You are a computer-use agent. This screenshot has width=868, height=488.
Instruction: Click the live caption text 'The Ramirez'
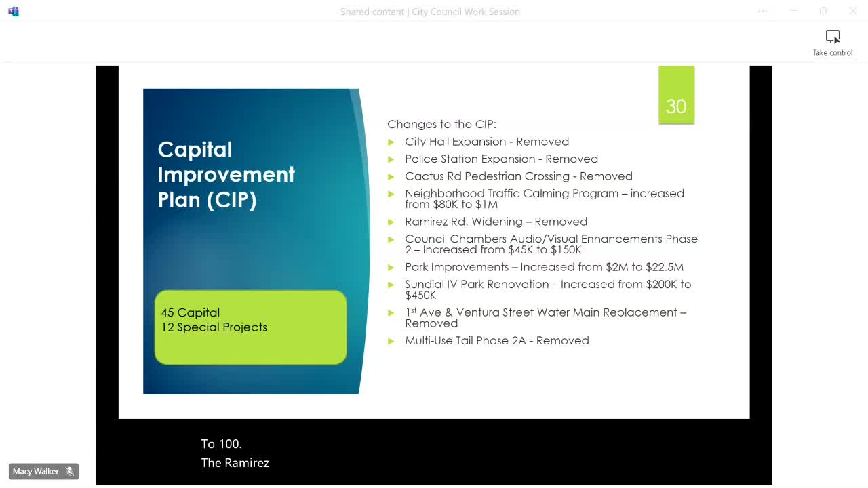tap(235, 463)
